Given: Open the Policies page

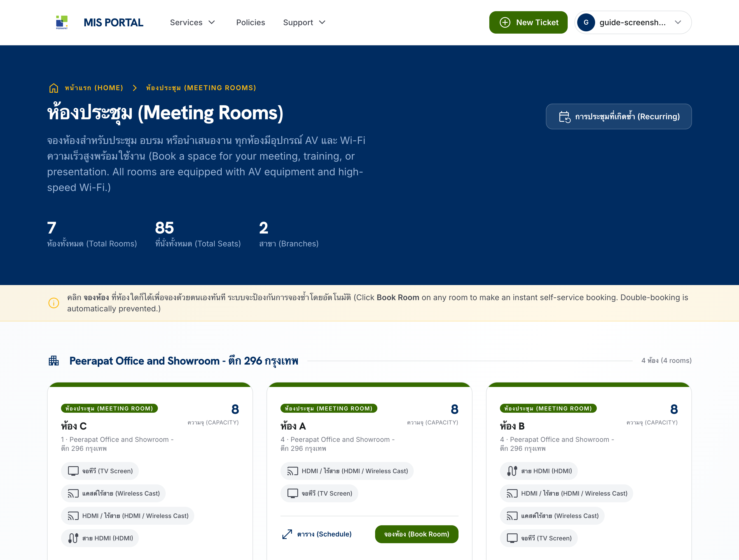Looking at the screenshot, I should click(250, 22).
